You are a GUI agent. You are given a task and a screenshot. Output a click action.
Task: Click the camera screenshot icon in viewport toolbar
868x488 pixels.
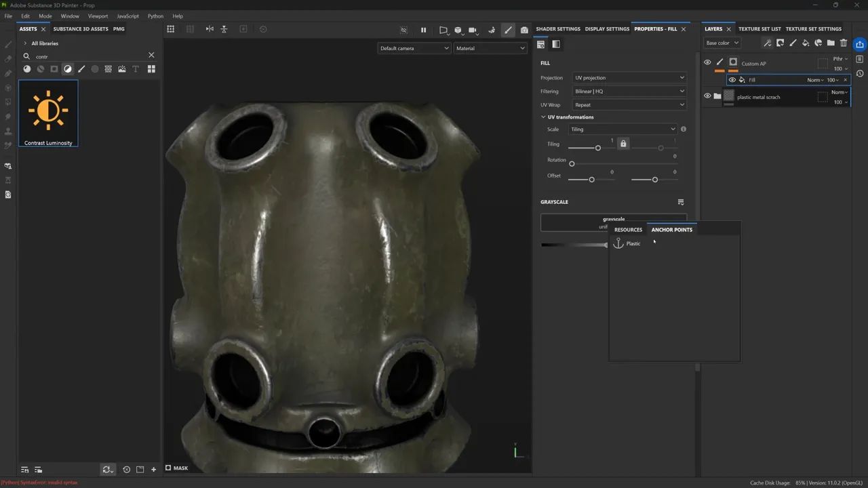point(524,30)
